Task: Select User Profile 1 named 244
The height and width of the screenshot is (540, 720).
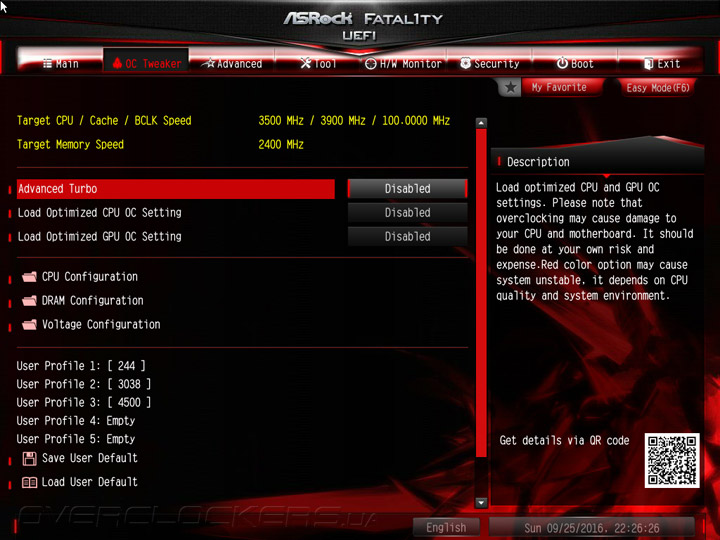Action: click(81, 366)
